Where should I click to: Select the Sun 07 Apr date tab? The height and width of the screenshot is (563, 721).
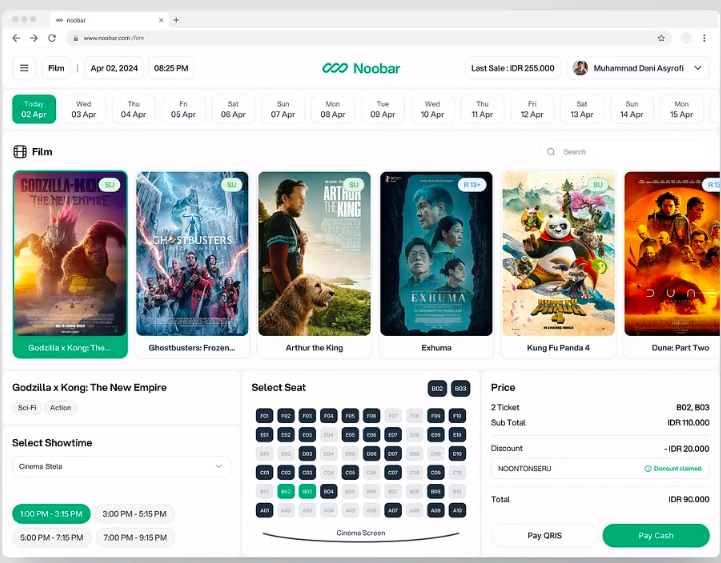tap(283, 109)
